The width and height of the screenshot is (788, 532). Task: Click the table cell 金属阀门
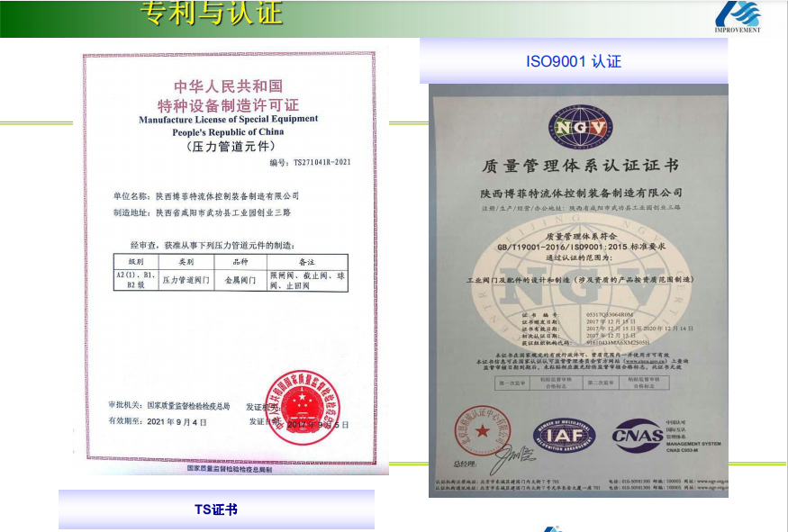point(240,280)
